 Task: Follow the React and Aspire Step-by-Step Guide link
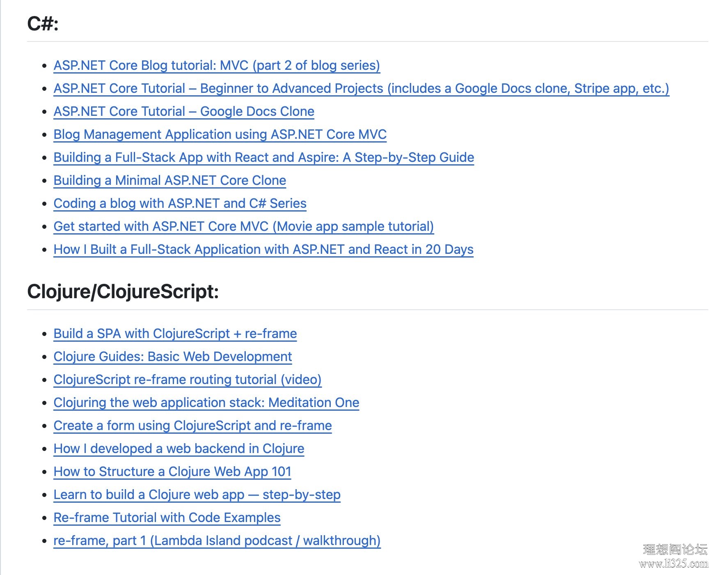(263, 157)
